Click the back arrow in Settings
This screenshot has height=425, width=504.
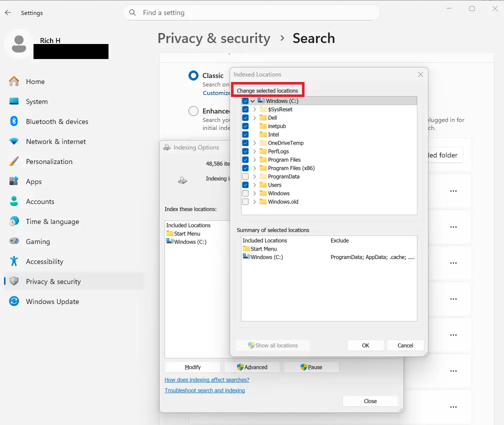pyautogui.click(x=8, y=12)
